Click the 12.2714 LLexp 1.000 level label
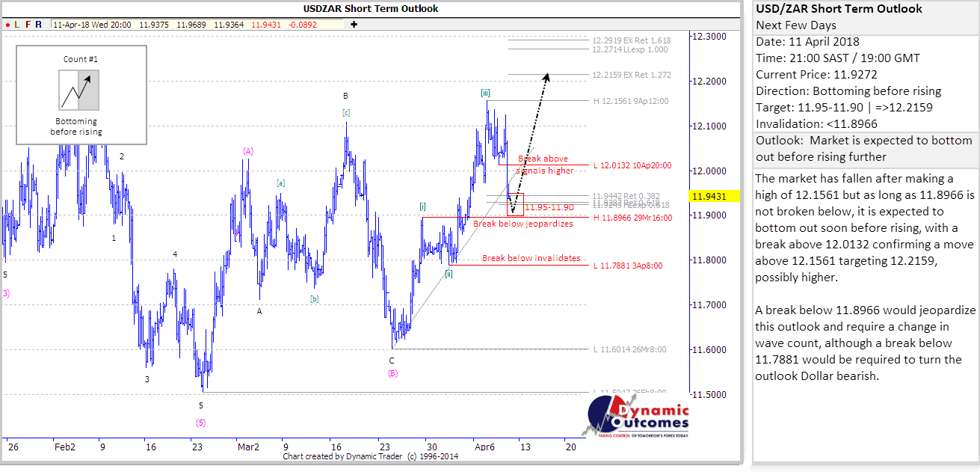980x472 pixels. point(630,49)
